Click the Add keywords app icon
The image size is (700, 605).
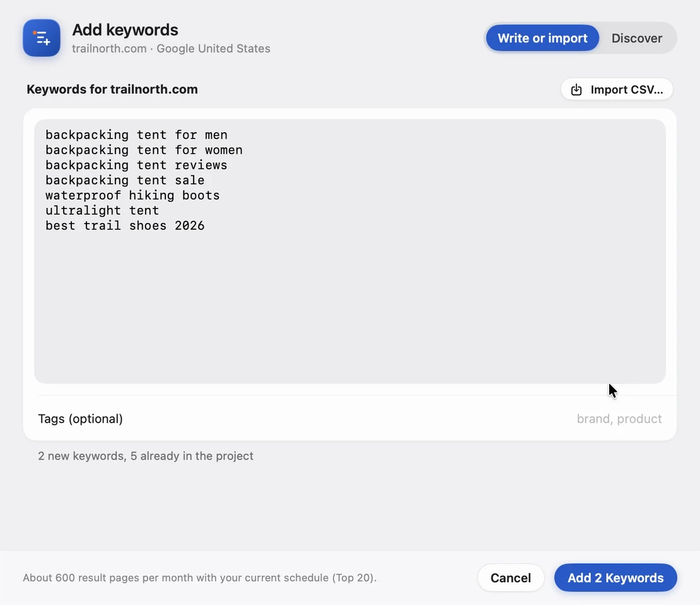coord(42,38)
